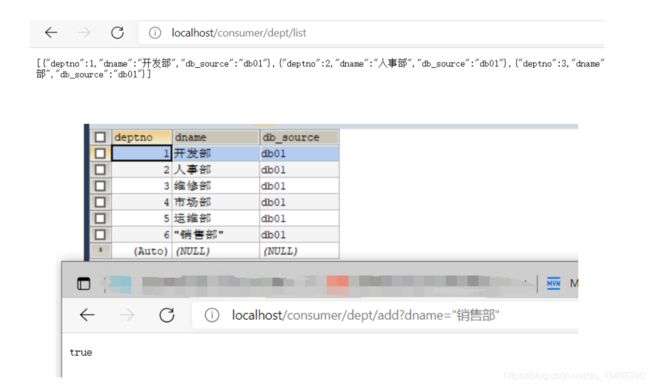
Task: Check the row checkbox for 运维部
Action: pyautogui.click(x=100, y=218)
